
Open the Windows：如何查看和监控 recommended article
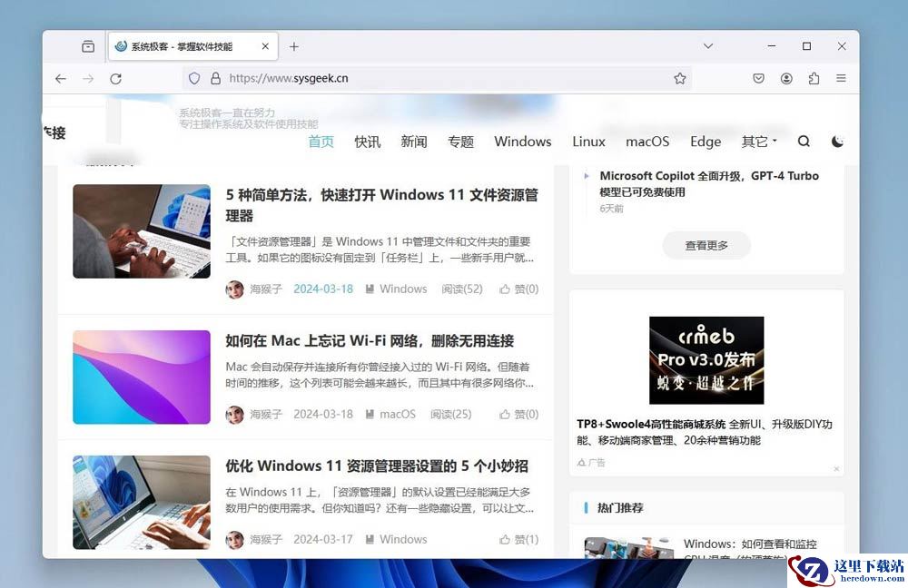(750, 544)
